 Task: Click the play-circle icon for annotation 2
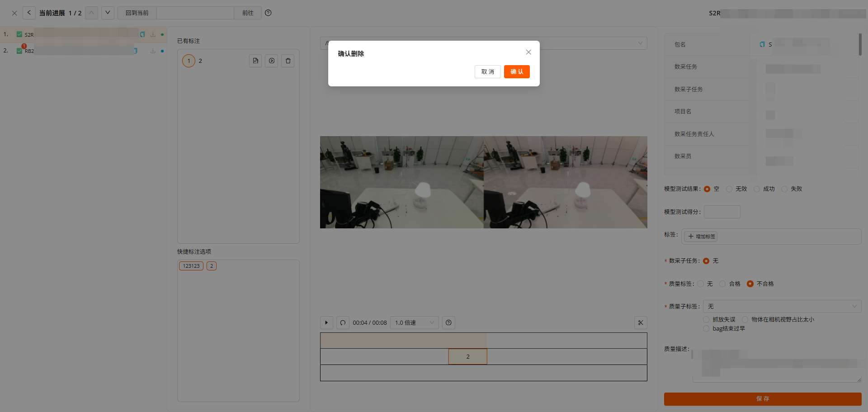(x=272, y=61)
